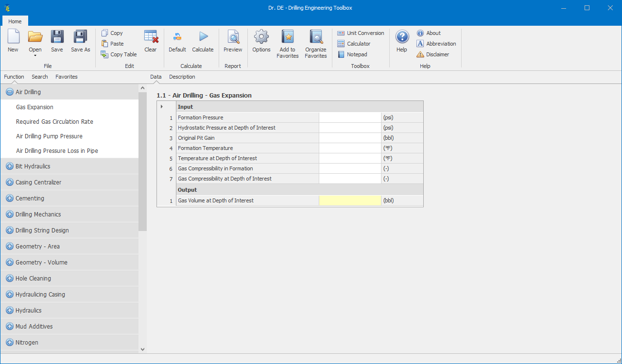Open the report Preview

coord(233,37)
